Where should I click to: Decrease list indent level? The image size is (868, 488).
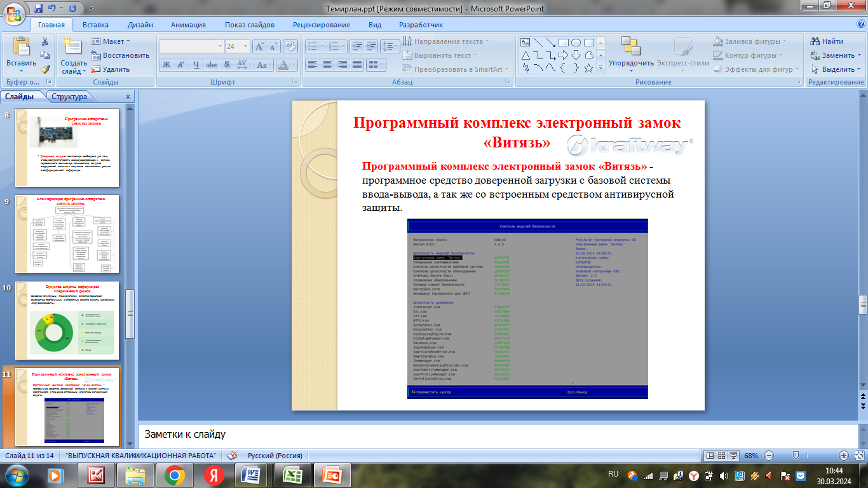coord(356,46)
